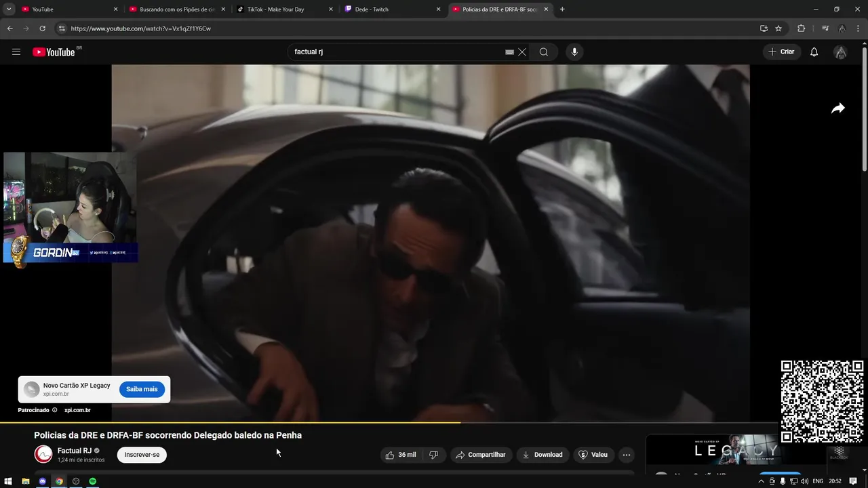
Task: Open the on-screen keyboard icon in search box
Action: 509,52
